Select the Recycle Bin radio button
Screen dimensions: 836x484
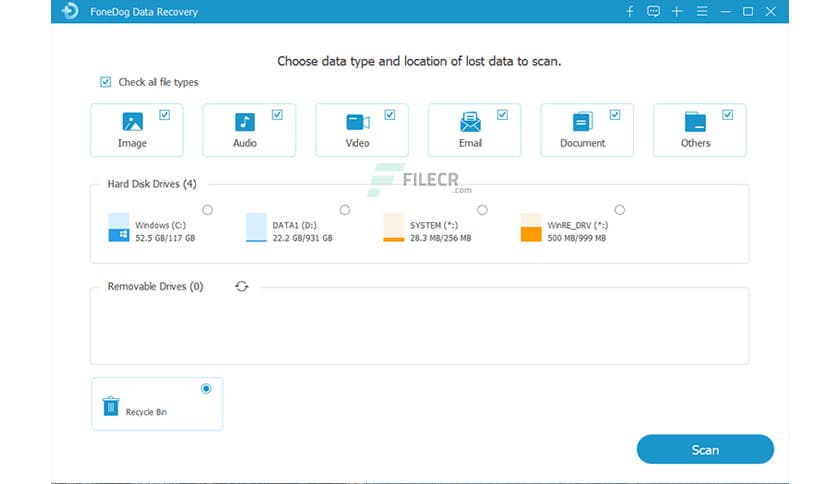pyautogui.click(x=206, y=389)
